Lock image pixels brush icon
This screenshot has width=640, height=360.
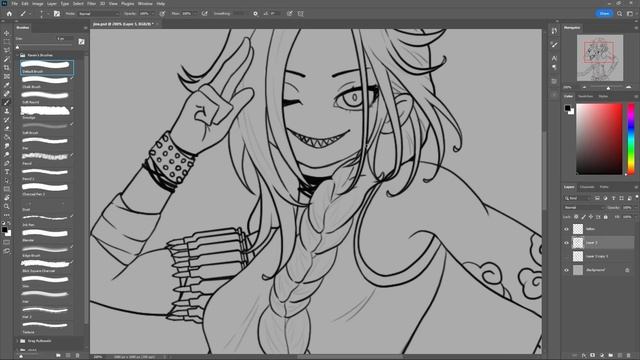pos(583,217)
